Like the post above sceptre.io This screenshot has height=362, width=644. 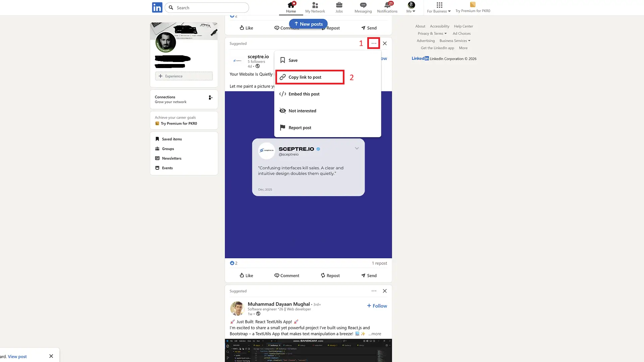tap(246, 28)
